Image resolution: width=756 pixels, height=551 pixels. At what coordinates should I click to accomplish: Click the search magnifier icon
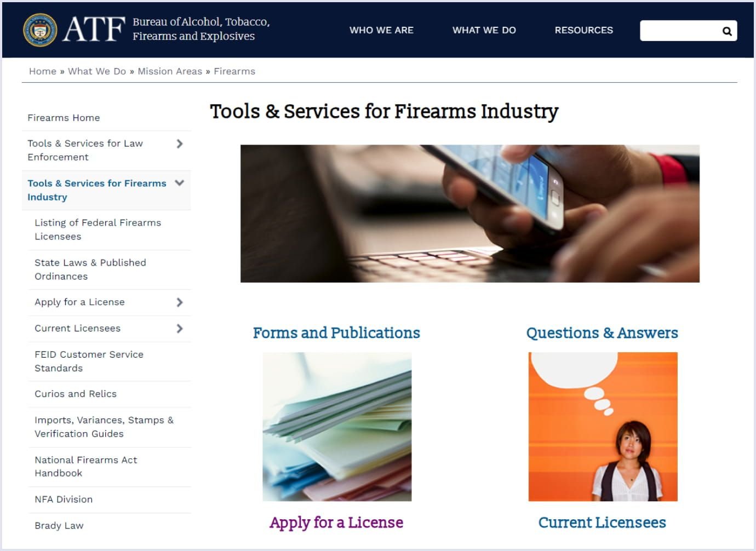727,31
